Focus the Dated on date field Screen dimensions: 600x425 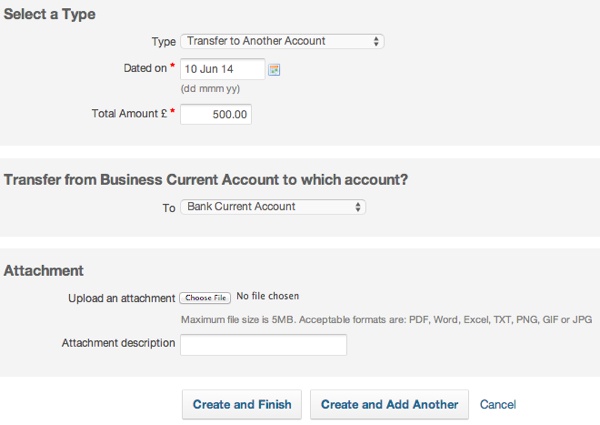pyautogui.click(x=222, y=69)
